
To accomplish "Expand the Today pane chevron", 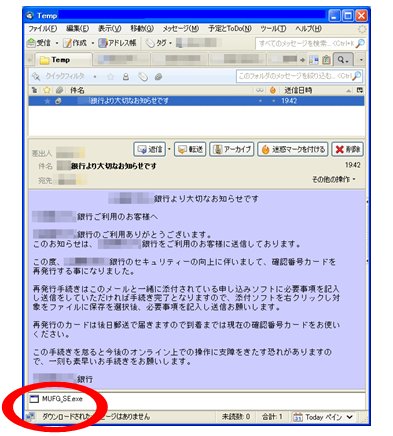I will pos(350,417).
